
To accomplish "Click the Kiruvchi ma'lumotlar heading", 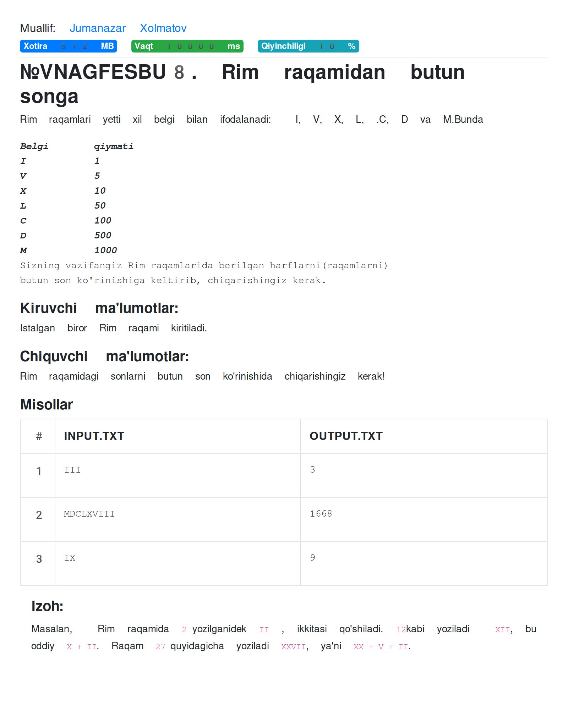I will pyautogui.click(x=99, y=308).
